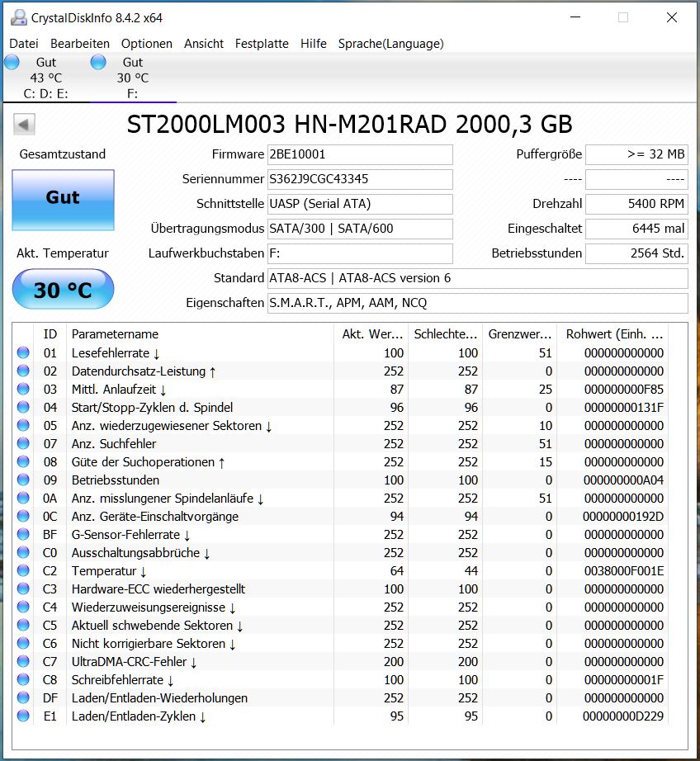Image resolution: width=700 pixels, height=761 pixels.
Task: Click status orb of row ID C2 Temperatur
Action: (23, 571)
